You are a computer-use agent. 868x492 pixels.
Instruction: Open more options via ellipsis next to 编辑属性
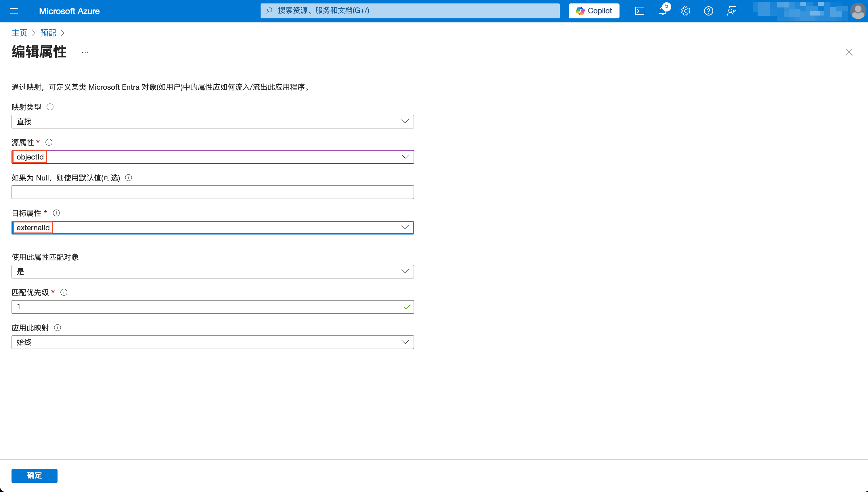(x=85, y=51)
